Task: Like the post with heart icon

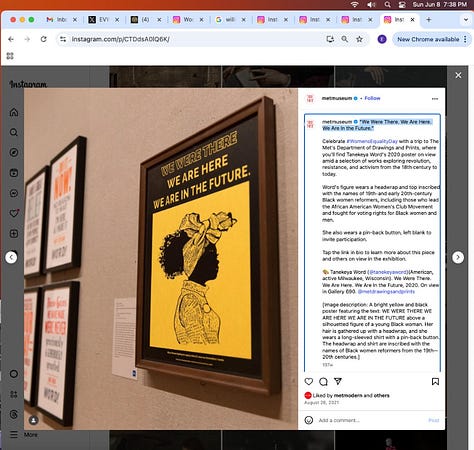Action: [x=309, y=381]
